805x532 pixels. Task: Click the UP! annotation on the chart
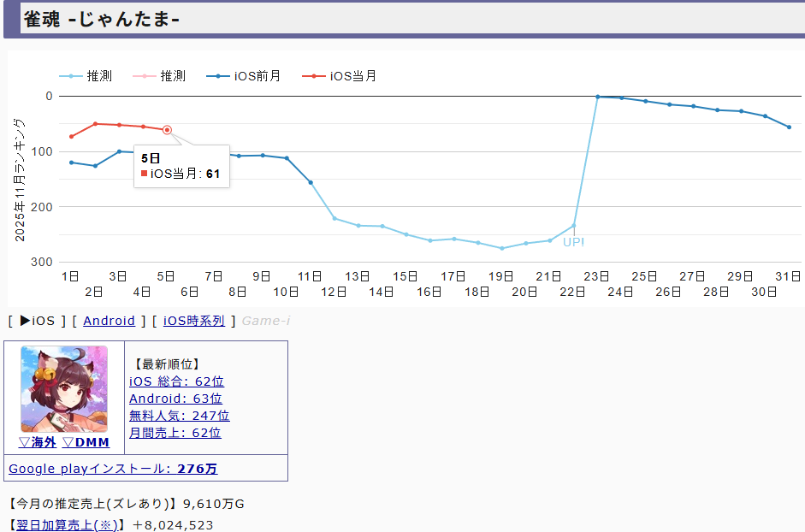point(573,242)
